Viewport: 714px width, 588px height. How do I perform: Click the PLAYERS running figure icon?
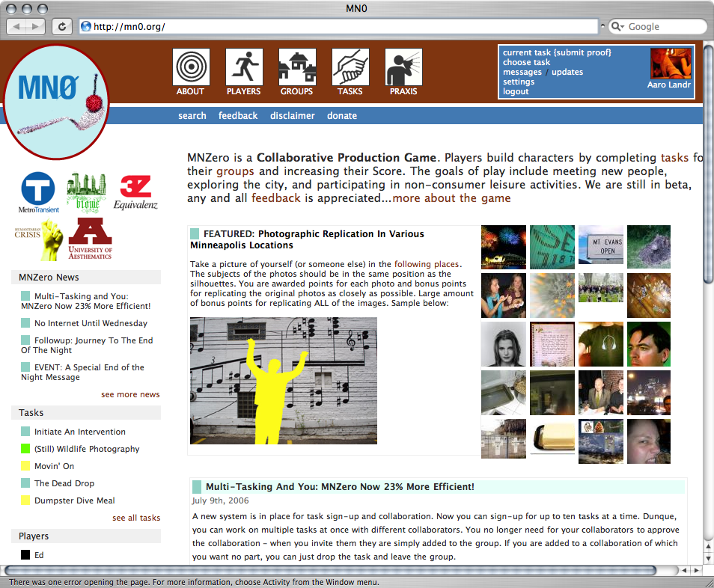tap(243, 67)
